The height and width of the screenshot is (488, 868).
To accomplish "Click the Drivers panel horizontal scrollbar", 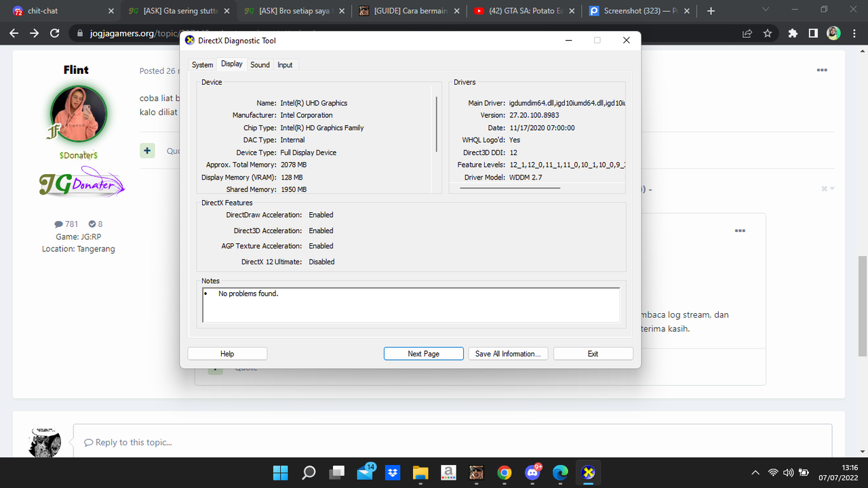I will [510, 187].
